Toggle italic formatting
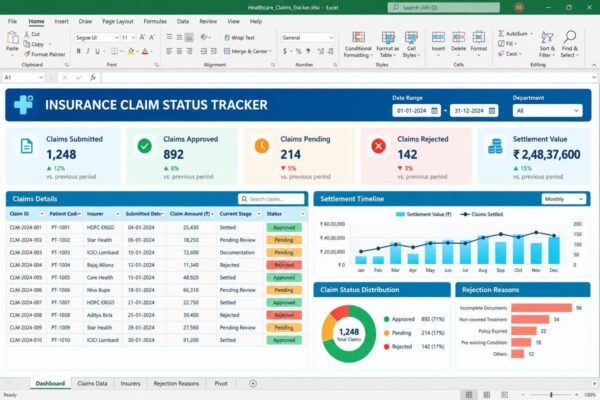600x400 pixels. pos(88,51)
